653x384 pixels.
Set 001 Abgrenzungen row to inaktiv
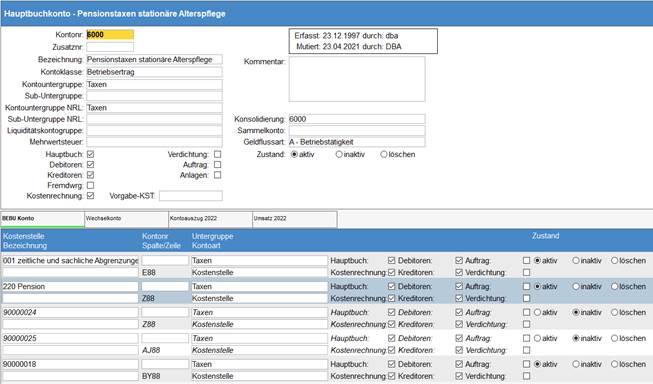(576, 261)
